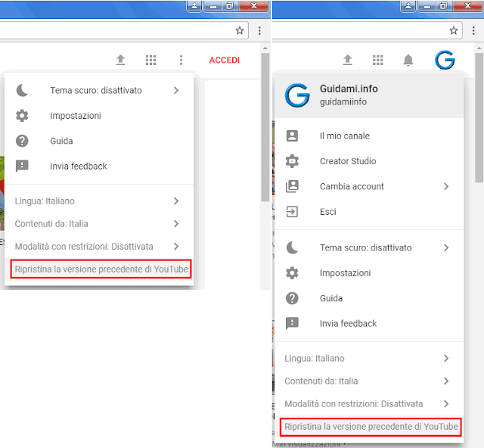The image size is (484, 448).
Task: Open Creator Studio entry
Action: (x=369, y=161)
